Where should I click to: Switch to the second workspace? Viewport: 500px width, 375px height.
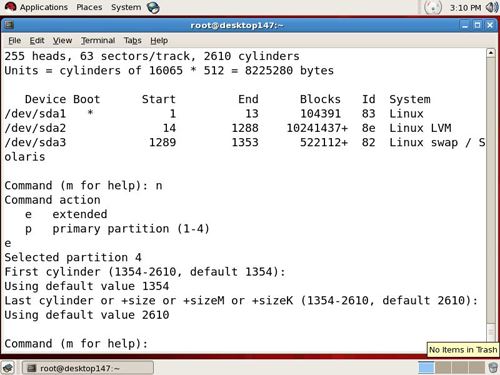coord(443,368)
